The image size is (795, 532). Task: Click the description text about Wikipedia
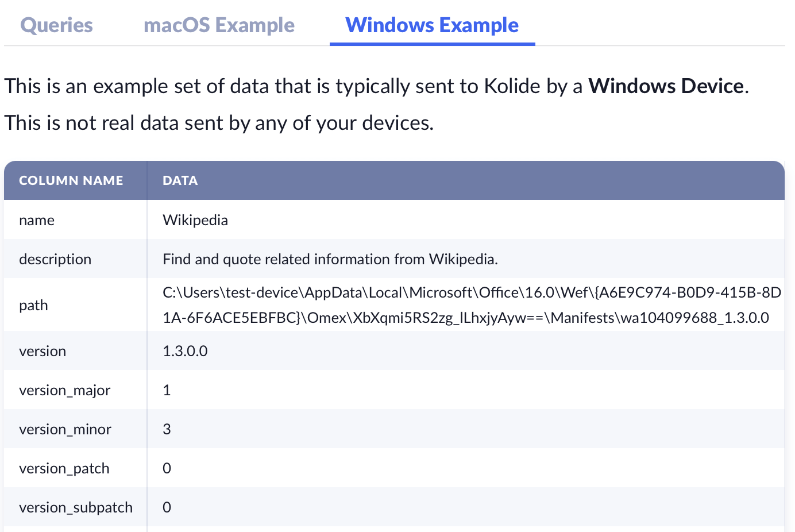click(330, 259)
